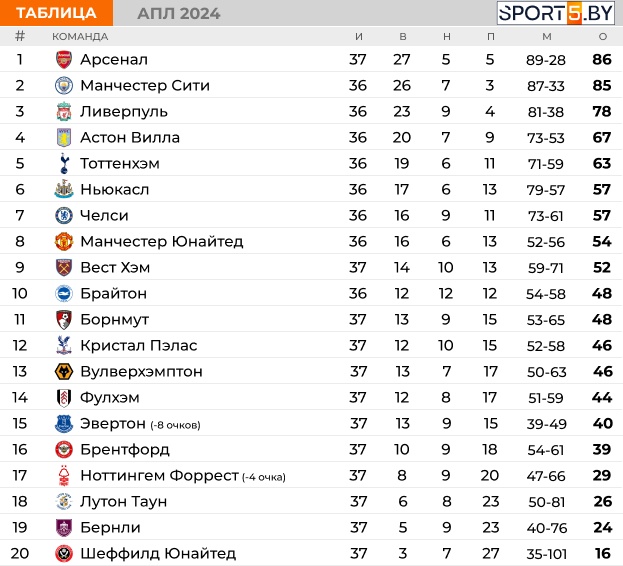Open the Астон Вилла team link
The width and height of the screenshot is (623, 566).
coord(130,137)
